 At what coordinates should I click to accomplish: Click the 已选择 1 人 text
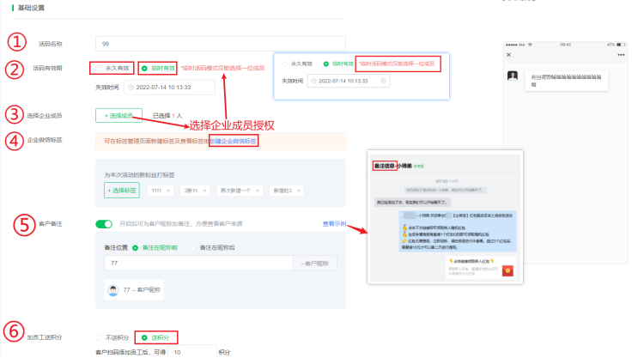167,116
